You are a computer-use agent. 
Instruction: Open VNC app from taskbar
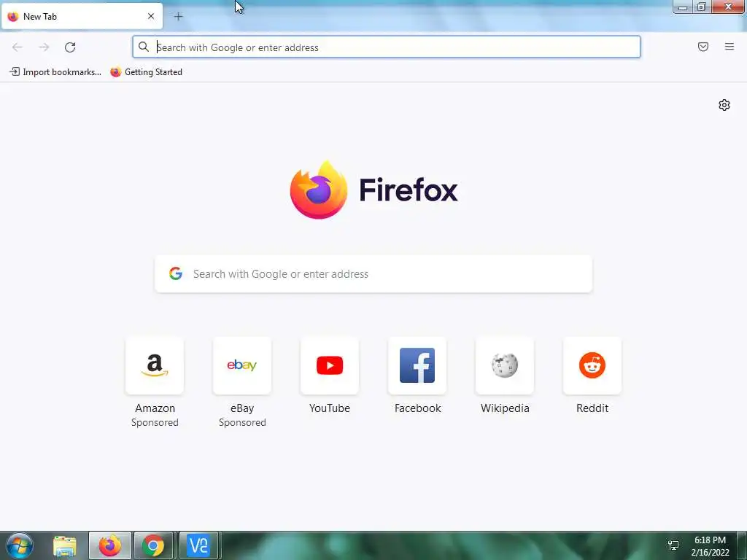click(198, 545)
